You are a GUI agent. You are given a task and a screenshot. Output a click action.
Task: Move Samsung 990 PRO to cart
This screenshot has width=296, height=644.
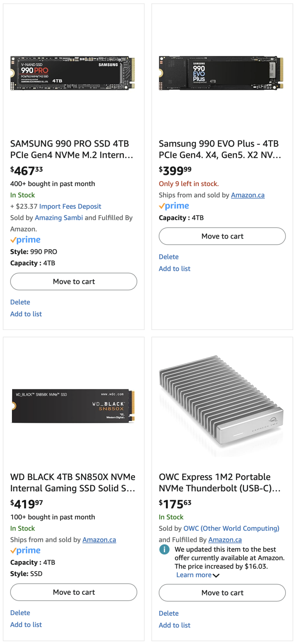pyautogui.click(x=74, y=282)
